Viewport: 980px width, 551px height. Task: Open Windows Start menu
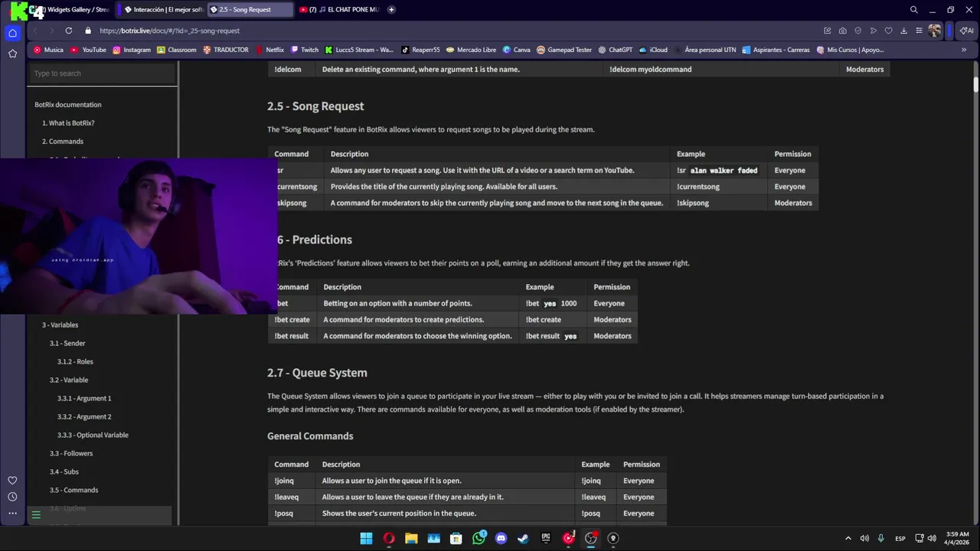[x=366, y=538]
